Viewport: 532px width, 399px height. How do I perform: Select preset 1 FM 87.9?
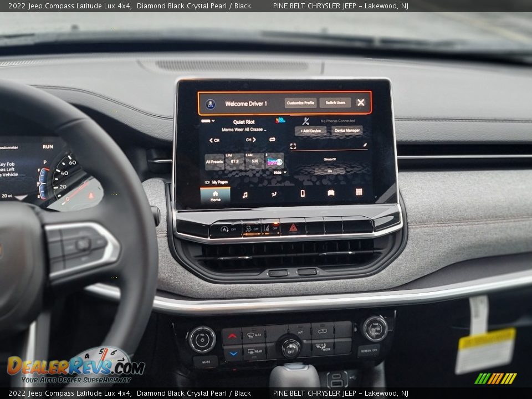point(235,161)
